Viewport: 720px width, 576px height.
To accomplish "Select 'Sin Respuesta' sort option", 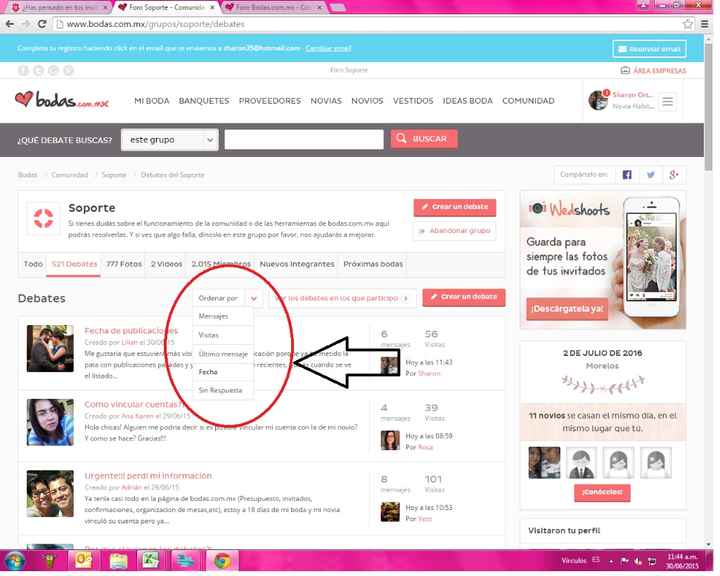I will pyautogui.click(x=223, y=390).
